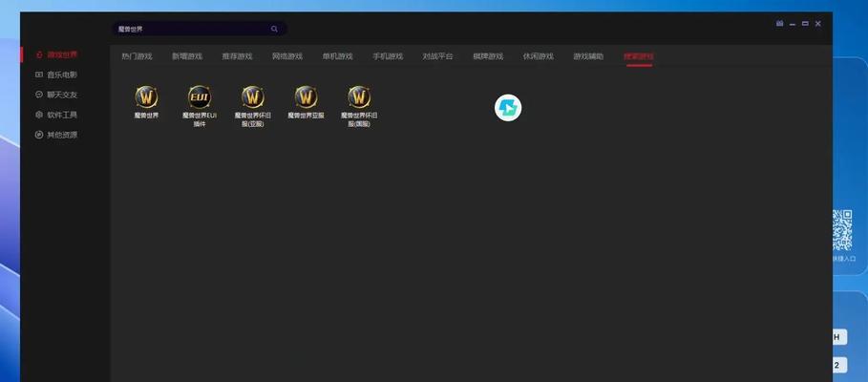Open 音乐电影 sidebar category

[56, 74]
